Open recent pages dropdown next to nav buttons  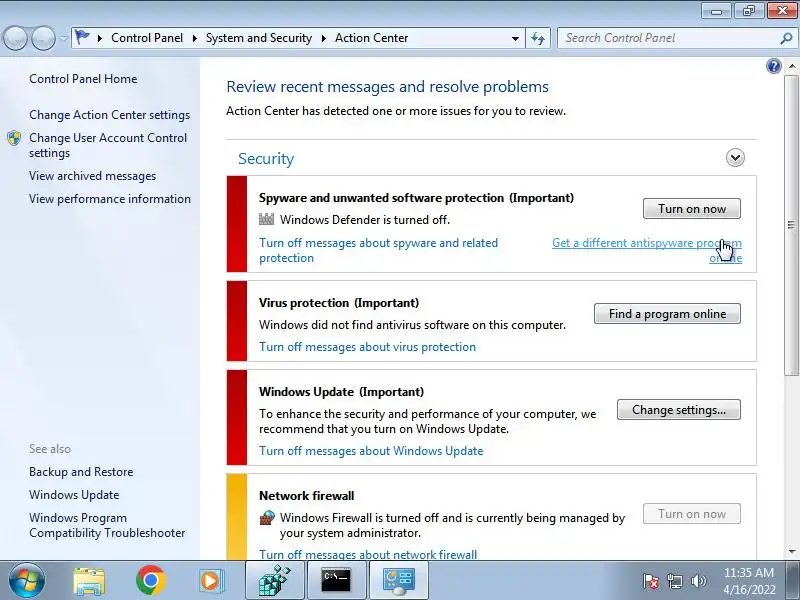point(63,38)
